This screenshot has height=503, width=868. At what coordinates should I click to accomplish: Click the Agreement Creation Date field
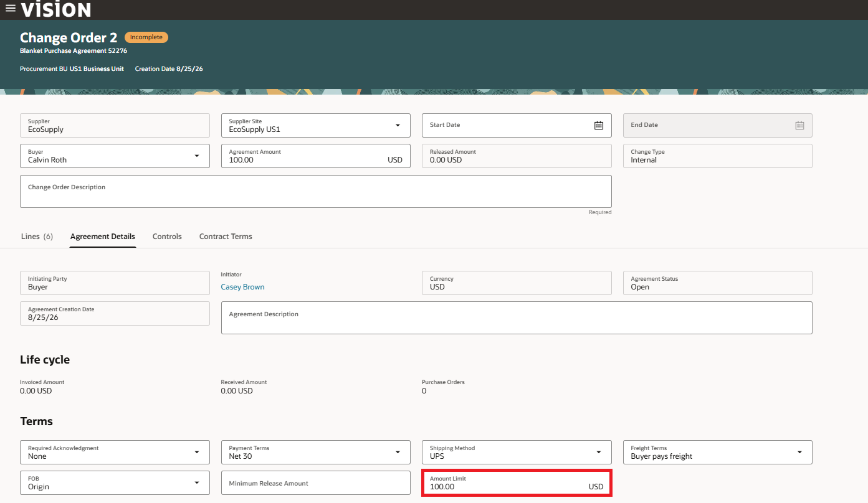tap(115, 313)
